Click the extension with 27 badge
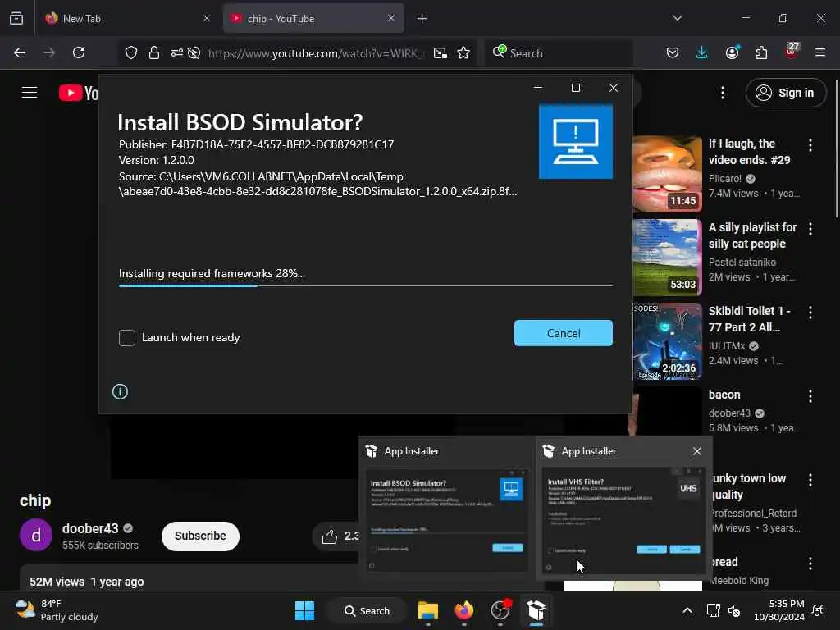840x630 pixels. click(x=792, y=52)
